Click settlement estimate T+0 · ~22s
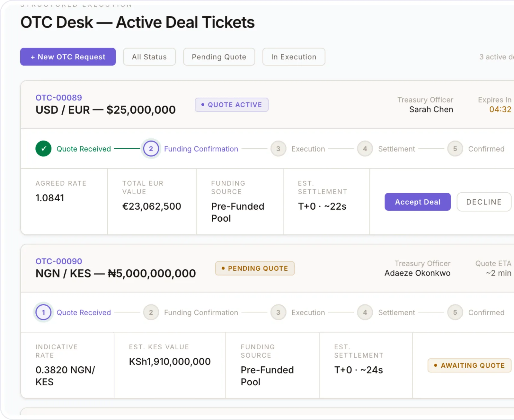 pos(322,206)
